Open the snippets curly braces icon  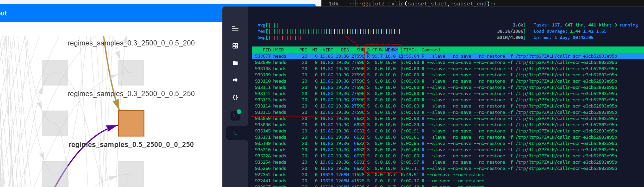[x=235, y=97]
